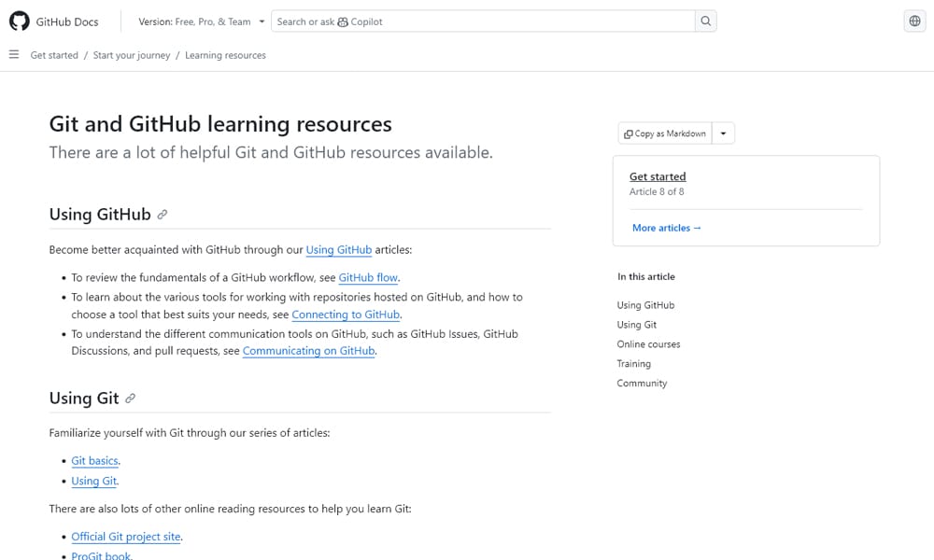Select Learning resources breadcrumb
Image resolution: width=934 pixels, height=560 pixels.
coord(225,55)
